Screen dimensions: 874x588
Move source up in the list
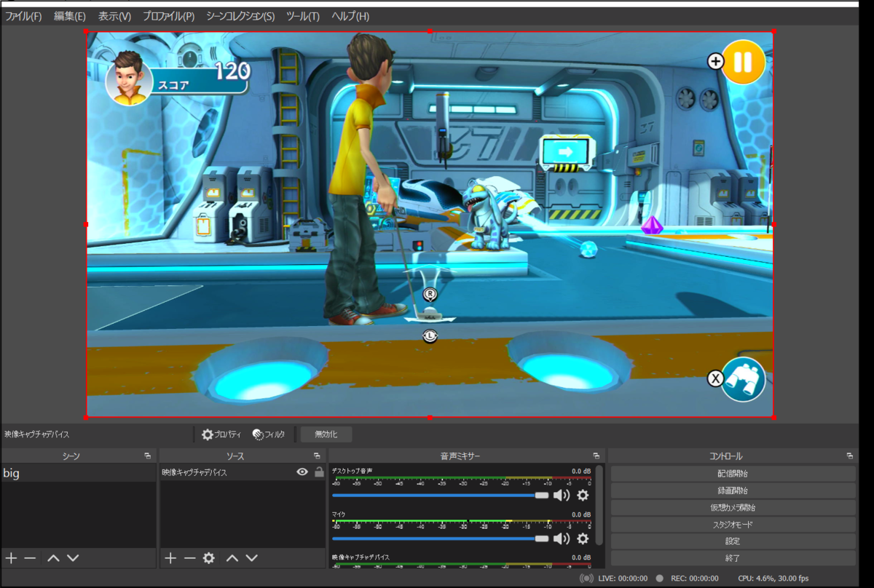tap(232, 558)
